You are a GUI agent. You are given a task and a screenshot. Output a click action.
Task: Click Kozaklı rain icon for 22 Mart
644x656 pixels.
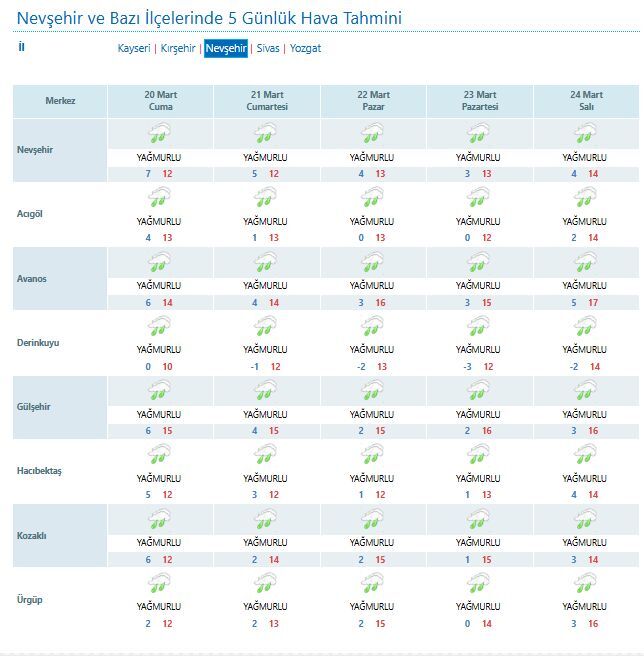[372, 520]
